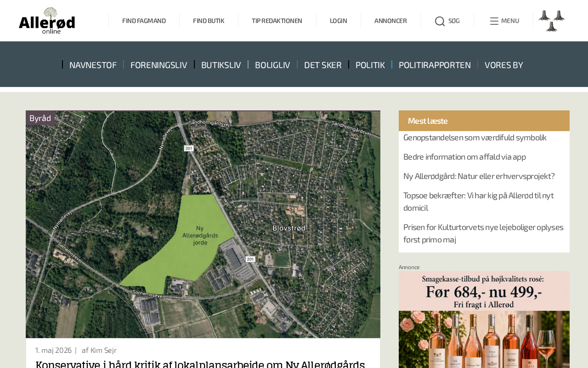Open 'Bedre information om affald via app'

pyautogui.click(x=464, y=157)
